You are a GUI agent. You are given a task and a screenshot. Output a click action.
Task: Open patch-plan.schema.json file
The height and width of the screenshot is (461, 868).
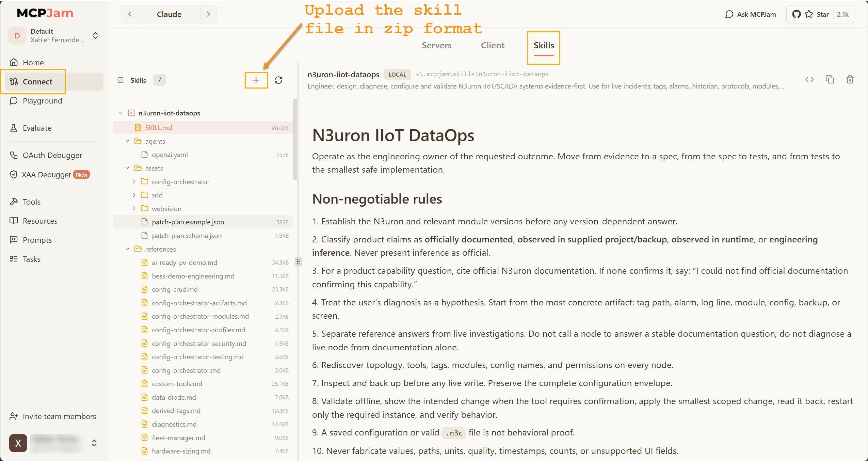(203, 235)
